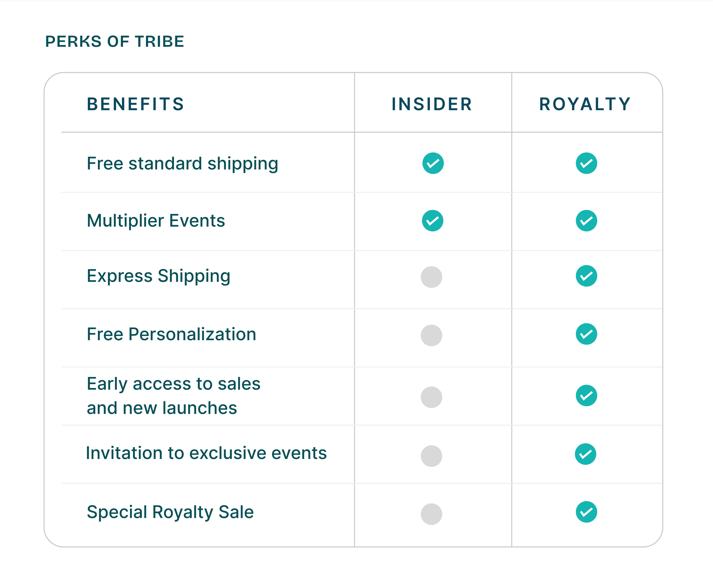Click Royalty checkmark for Multiplier Events
Screen dimensions: 713x588
(586, 220)
